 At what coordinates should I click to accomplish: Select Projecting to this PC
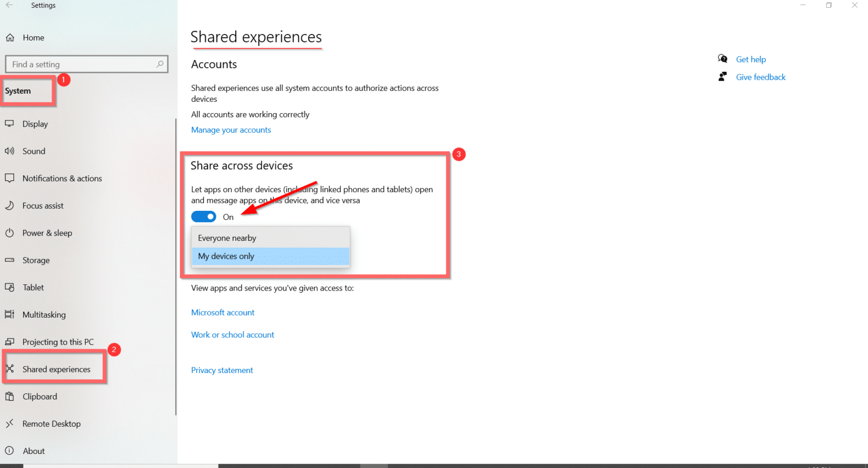pos(58,342)
